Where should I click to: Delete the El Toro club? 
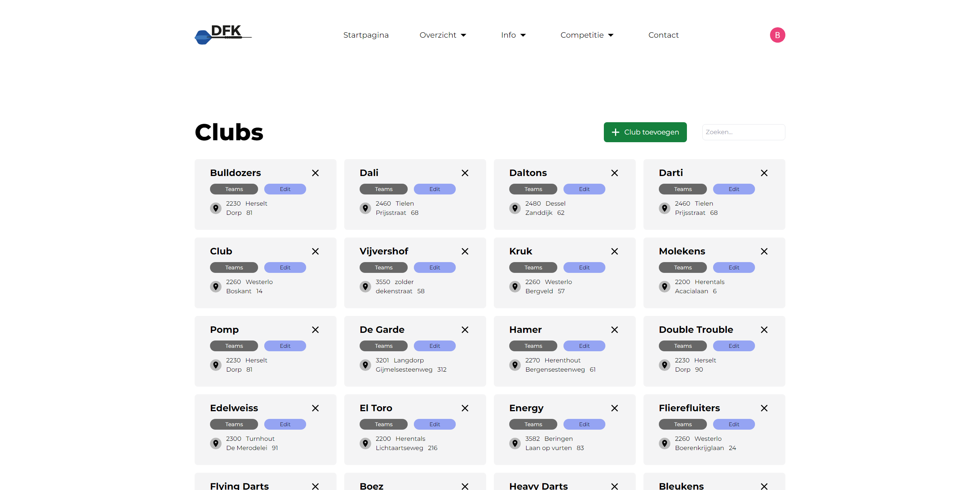(465, 408)
